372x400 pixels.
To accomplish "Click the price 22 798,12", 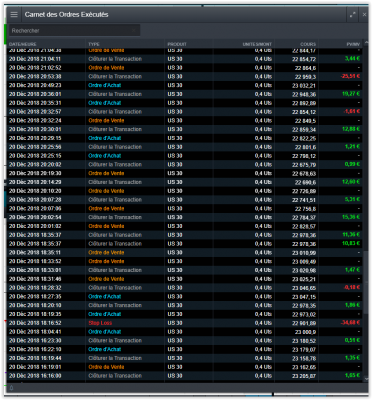I will point(304,156).
